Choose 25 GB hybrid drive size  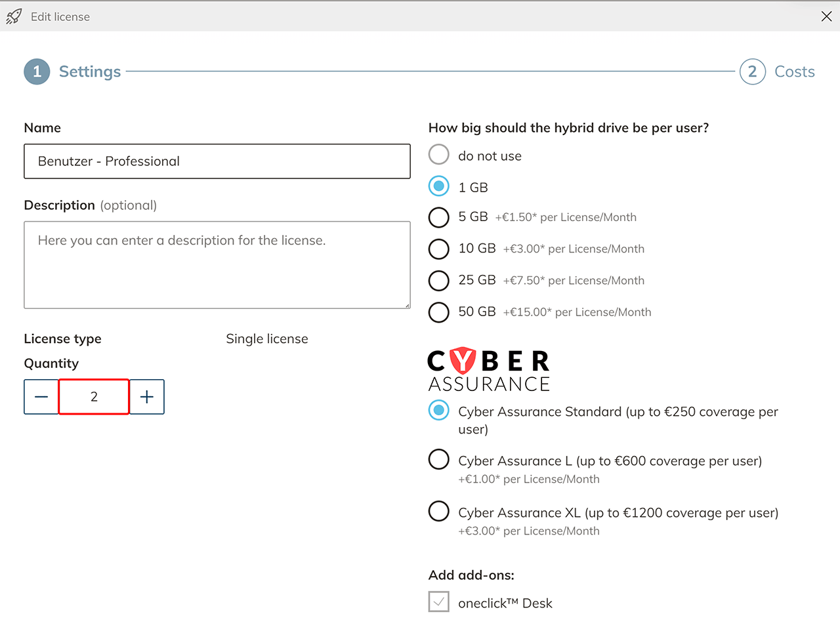pos(438,281)
